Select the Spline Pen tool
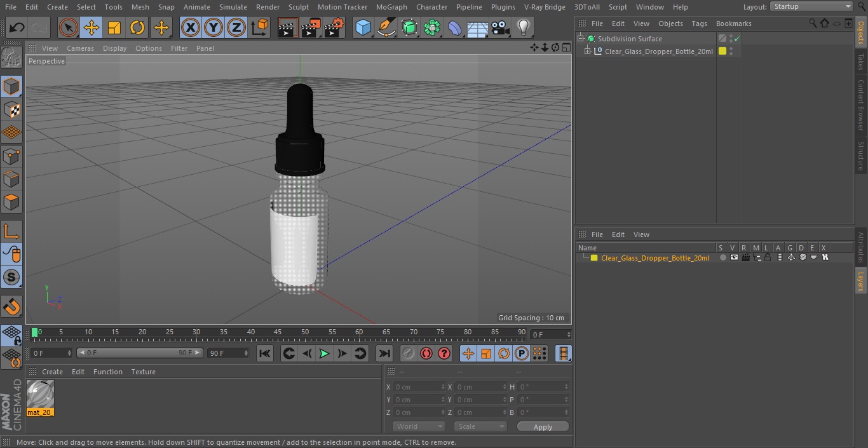Viewport: 868px width, 448px height. [386, 27]
